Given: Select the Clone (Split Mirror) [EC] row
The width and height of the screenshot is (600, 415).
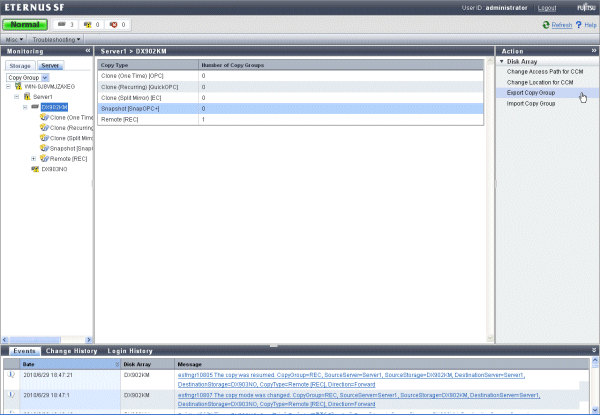Looking at the screenshot, I should click(x=290, y=98).
